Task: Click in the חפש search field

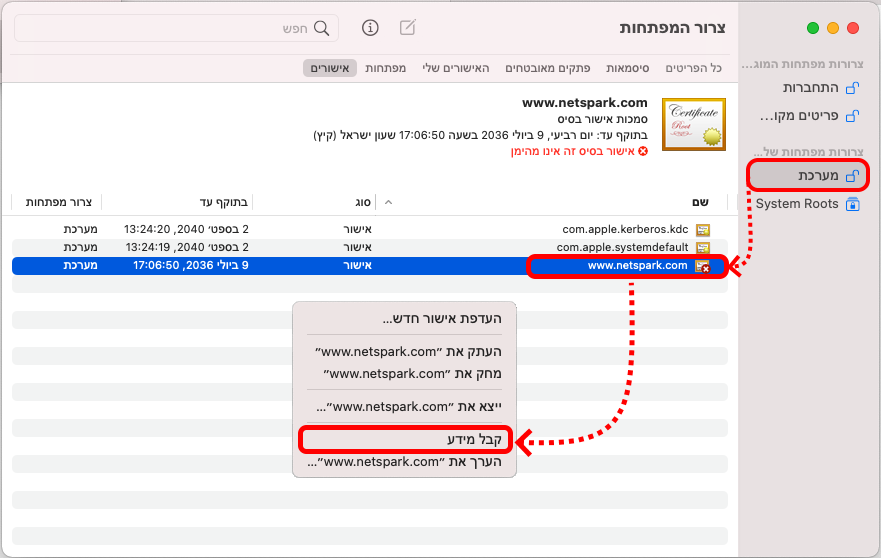Action: (176, 28)
